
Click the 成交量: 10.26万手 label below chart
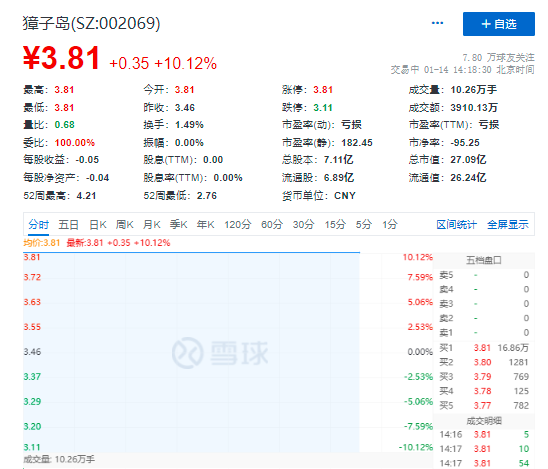[x=59, y=459]
